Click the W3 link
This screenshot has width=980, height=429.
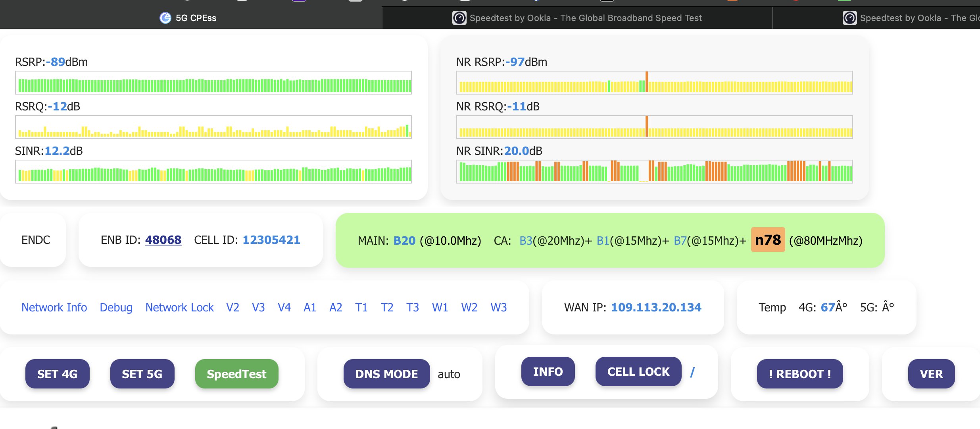tap(498, 307)
